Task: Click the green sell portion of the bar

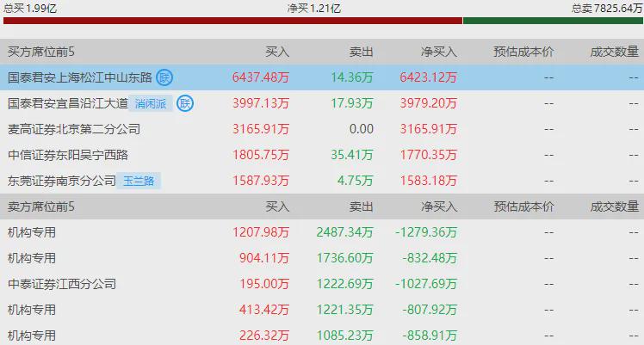Action: (x=553, y=21)
